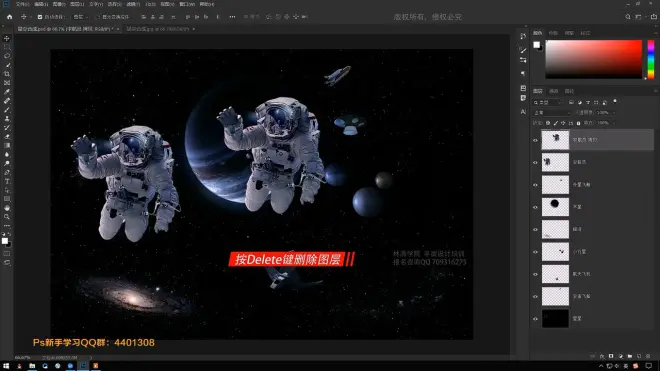Delete layer using the trash icon
This screenshot has height=371, width=660.
(x=648, y=356)
